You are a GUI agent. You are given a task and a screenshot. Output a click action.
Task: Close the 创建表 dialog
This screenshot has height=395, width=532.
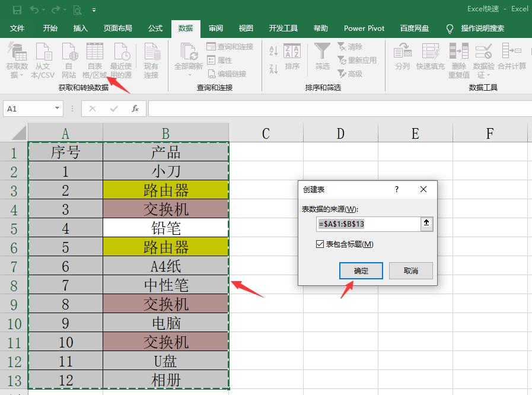(x=423, y=189)
